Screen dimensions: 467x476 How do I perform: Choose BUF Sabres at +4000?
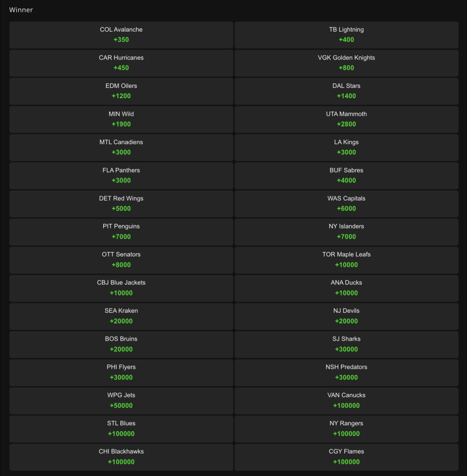(x=346, y=176)
